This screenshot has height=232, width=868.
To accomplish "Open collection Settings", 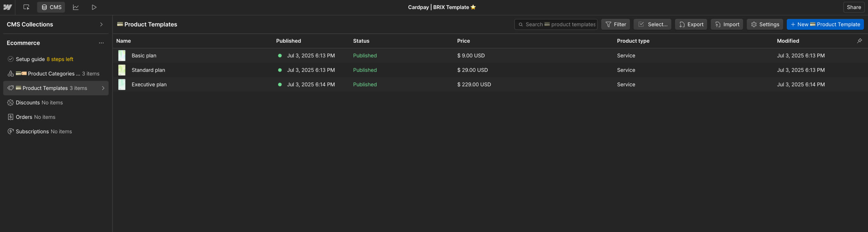I will pyautogui.click(x=765, y=24).
